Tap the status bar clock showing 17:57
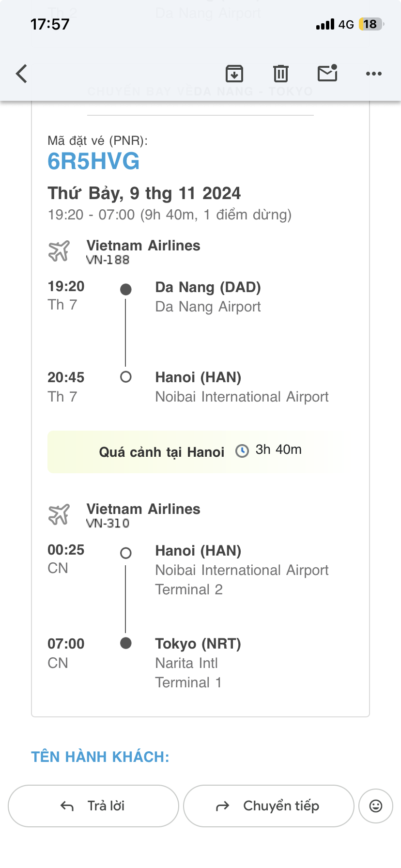This screenshot has width=401, height=868. (x=50, y=24)
